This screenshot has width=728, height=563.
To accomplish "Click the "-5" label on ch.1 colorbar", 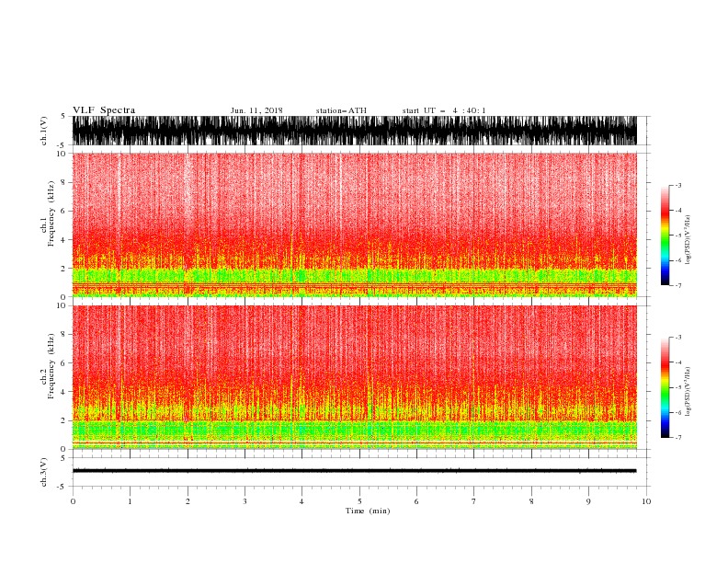I will coord(678,236).
